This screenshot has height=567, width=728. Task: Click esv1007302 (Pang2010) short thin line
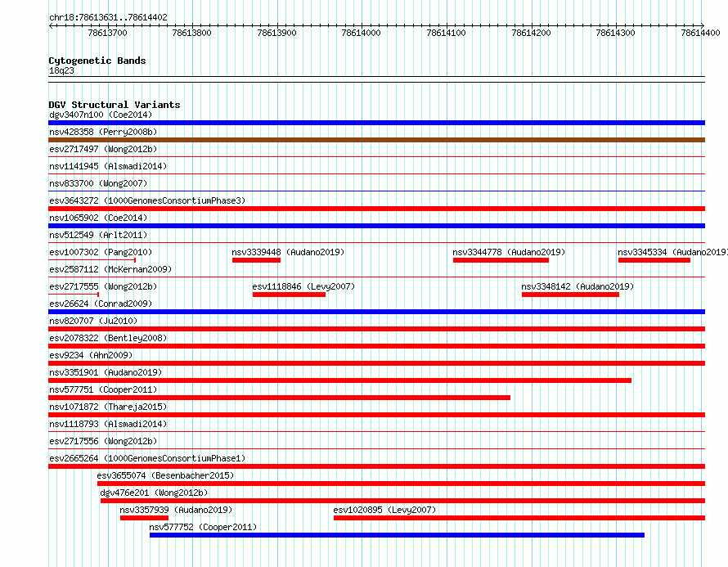(x=92, y=260)
